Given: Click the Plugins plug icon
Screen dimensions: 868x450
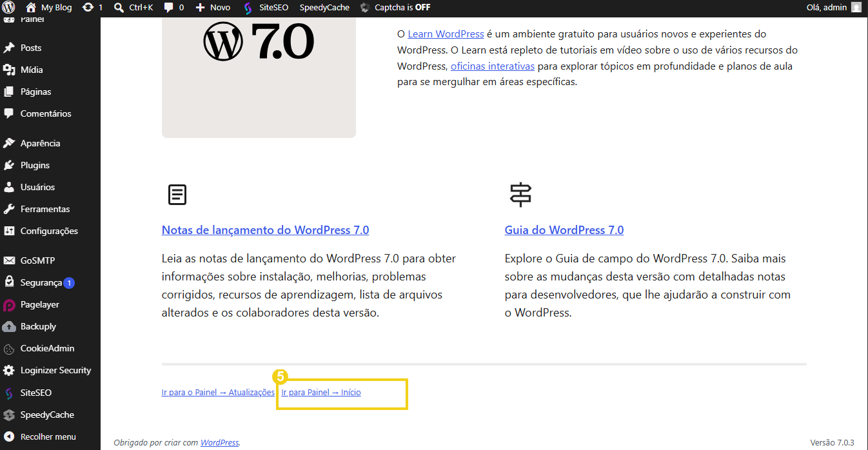Looking at the screenshot, I should [9, 165].
